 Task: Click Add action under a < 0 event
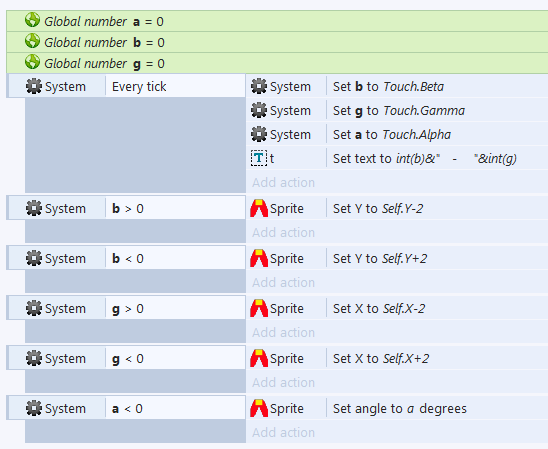coord(283,432)
